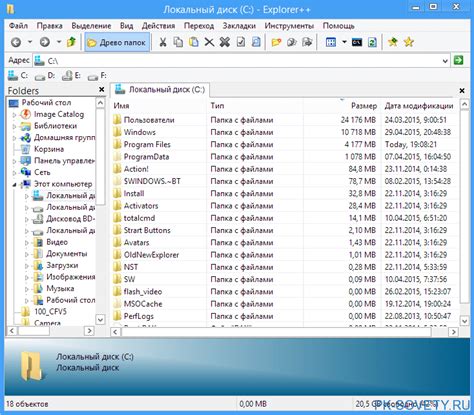This screenshot has width=474, height=415.
Task: Toggle the Древо папок folder tree button
Action: [117, 42]
